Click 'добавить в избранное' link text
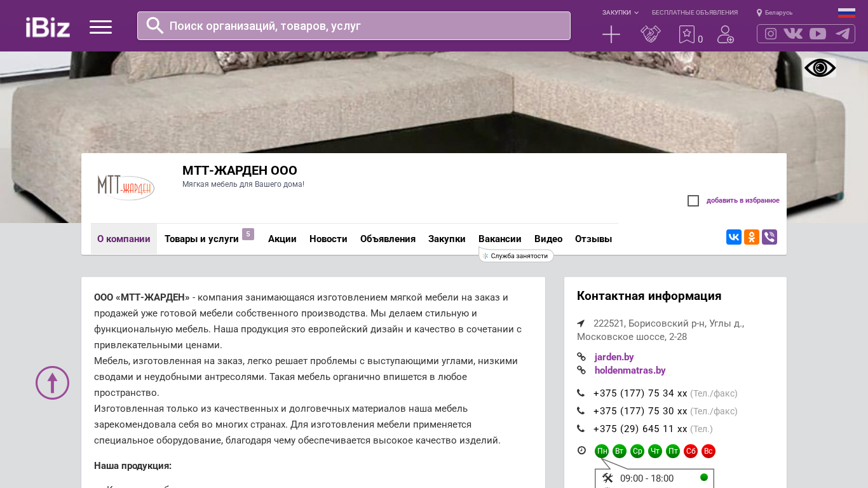Viewport: 868px width, 488px height. coord(743,201)
